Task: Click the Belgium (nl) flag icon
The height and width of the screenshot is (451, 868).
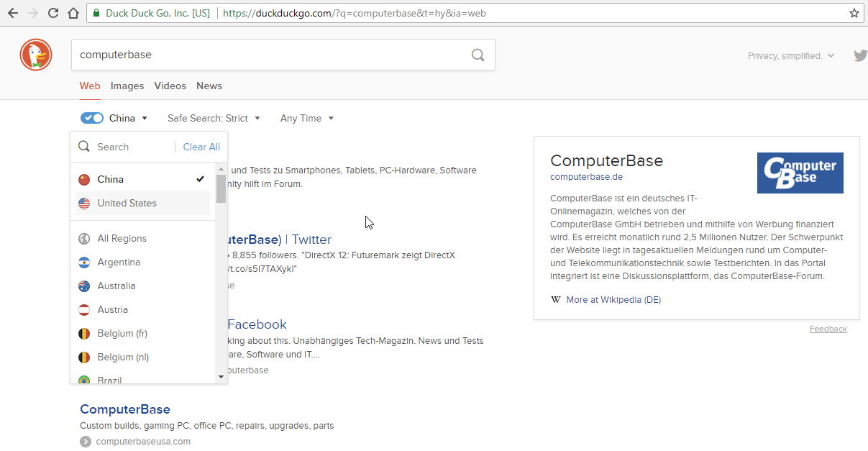Action: (84, 357)
